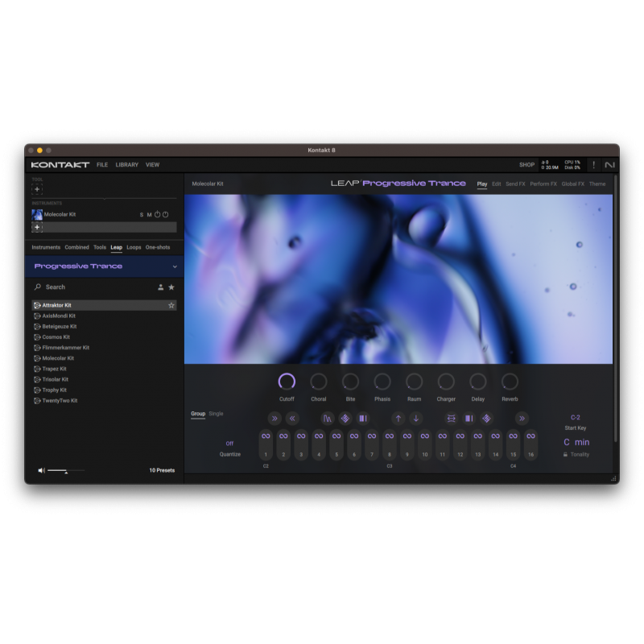Select the Beteigeuze Kit preset
Image resolution: width=644 pixels, height=644 pixels.
click(105, 327)
